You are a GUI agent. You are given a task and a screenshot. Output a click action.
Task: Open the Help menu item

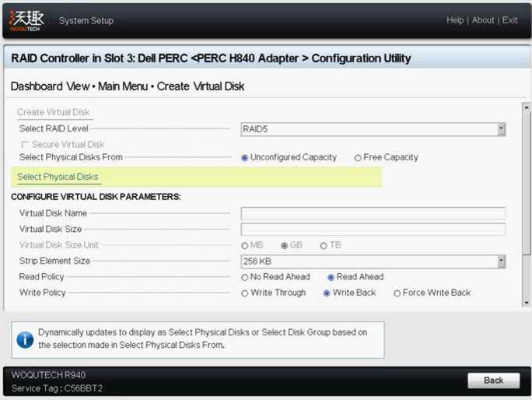455,20
